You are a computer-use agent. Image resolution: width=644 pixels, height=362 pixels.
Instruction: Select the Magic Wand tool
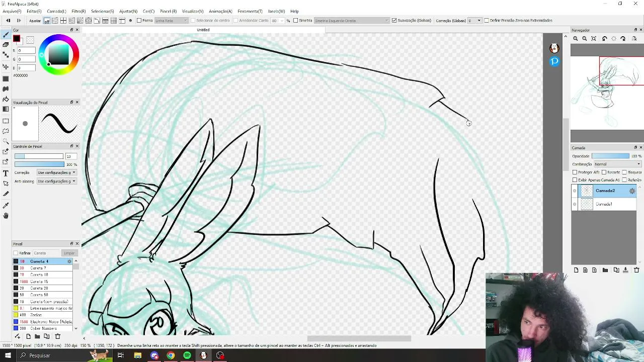tap(6, 141)
